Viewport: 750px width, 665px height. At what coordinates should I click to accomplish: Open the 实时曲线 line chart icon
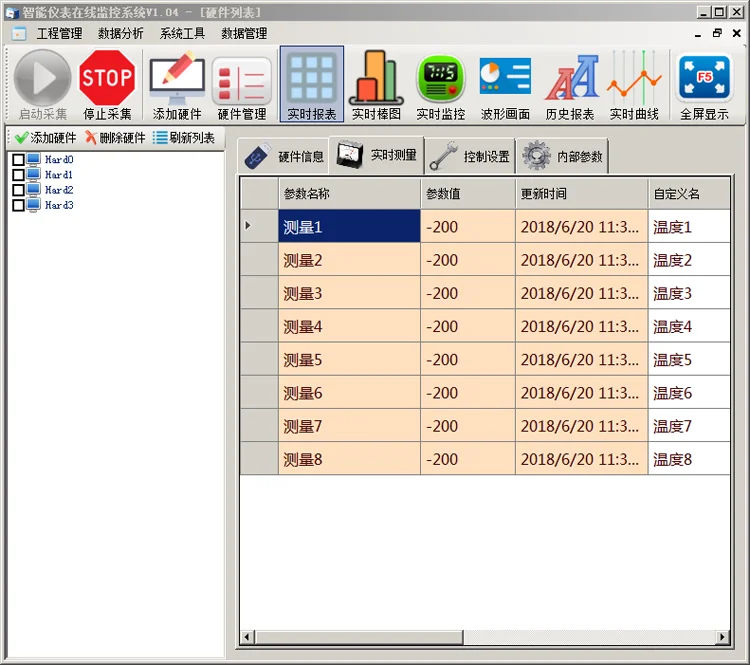[x=634, y=78]
